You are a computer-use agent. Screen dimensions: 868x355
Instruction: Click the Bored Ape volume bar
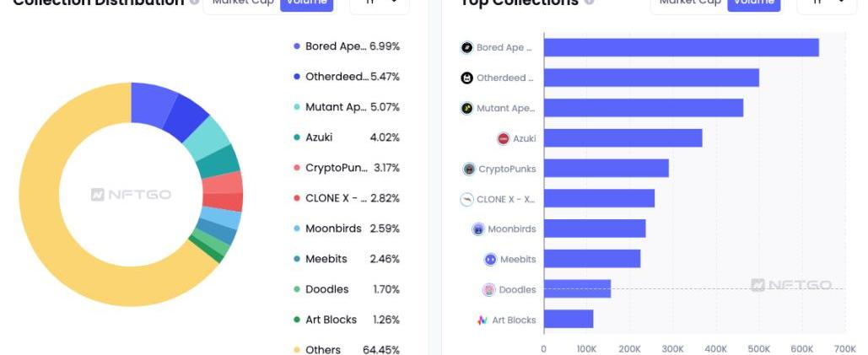click(681, 48)
